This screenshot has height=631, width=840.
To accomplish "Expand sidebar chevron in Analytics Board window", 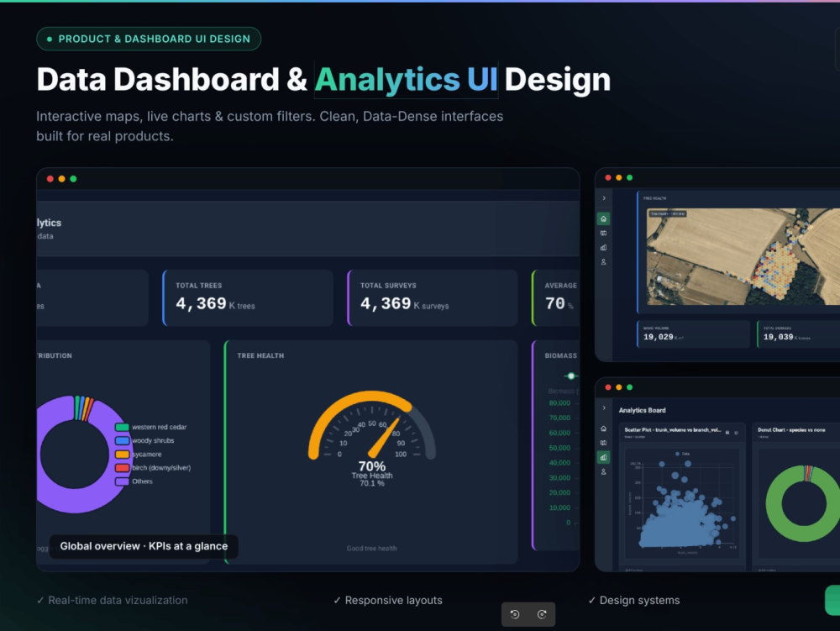I will [x=604, y=408].
